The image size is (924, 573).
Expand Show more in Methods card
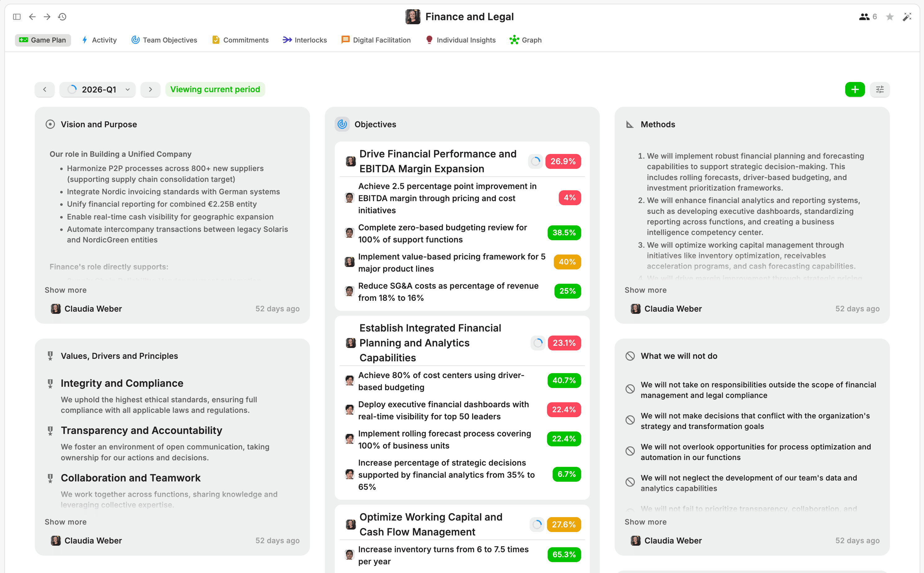(x=645, y=290)
